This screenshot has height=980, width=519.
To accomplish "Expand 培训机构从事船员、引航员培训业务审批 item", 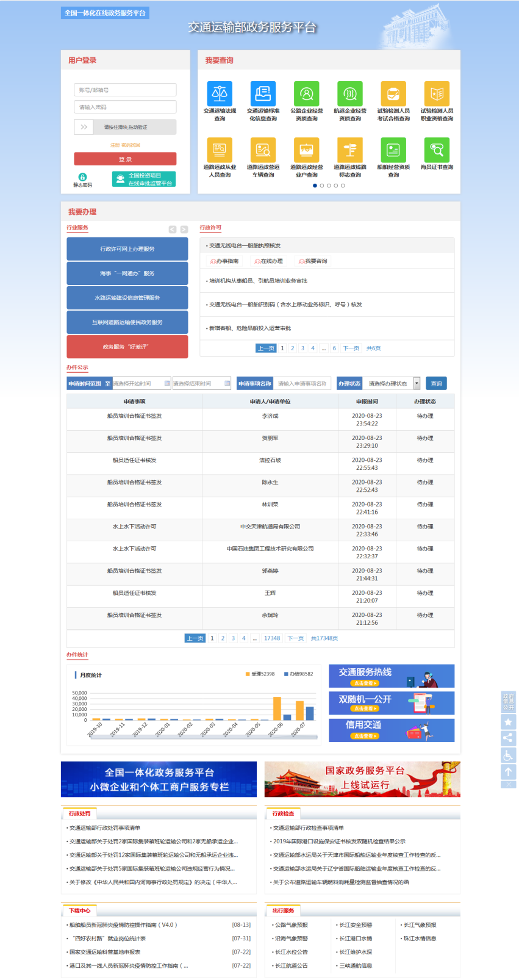I will pyautogui.click(x=327, y=281).
